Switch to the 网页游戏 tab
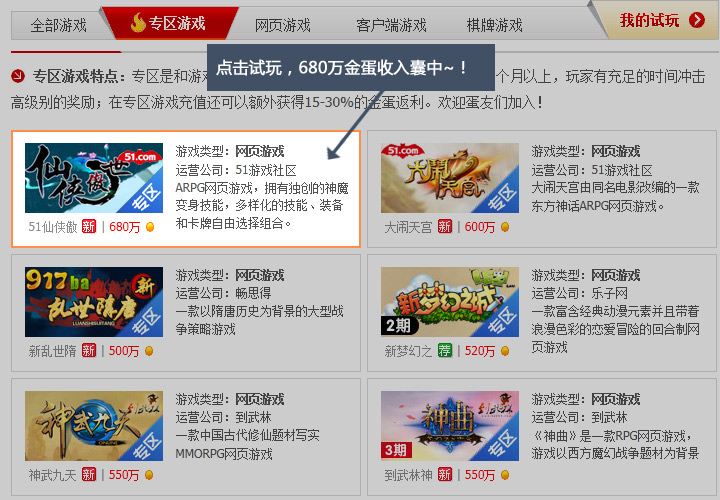This screenshot has height=500, width=720. click(283, 25)
